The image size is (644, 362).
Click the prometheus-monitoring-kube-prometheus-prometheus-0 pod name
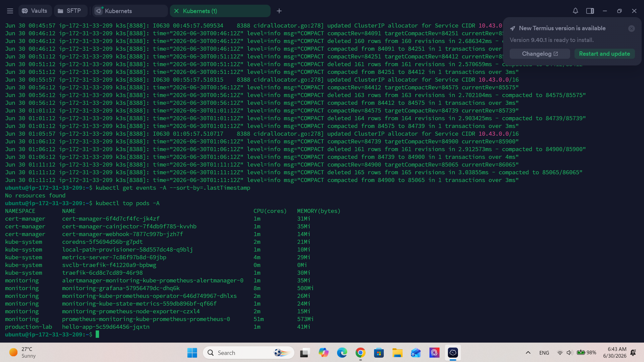146,319
